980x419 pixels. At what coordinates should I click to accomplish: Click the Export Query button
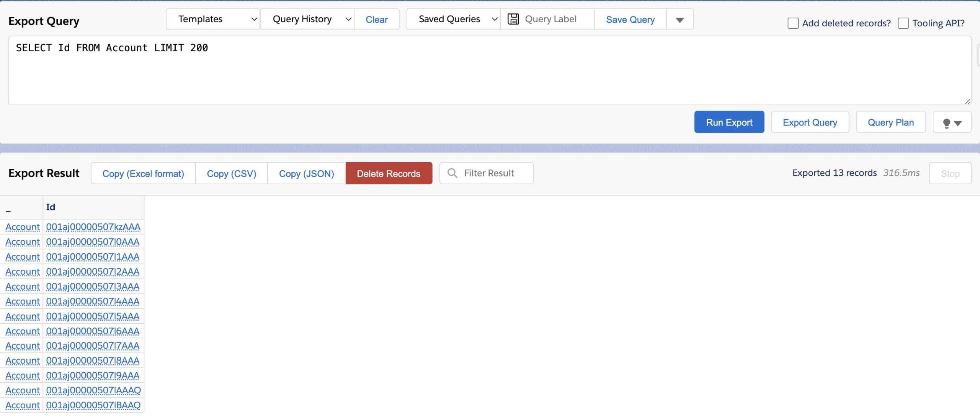click(810, 122)
